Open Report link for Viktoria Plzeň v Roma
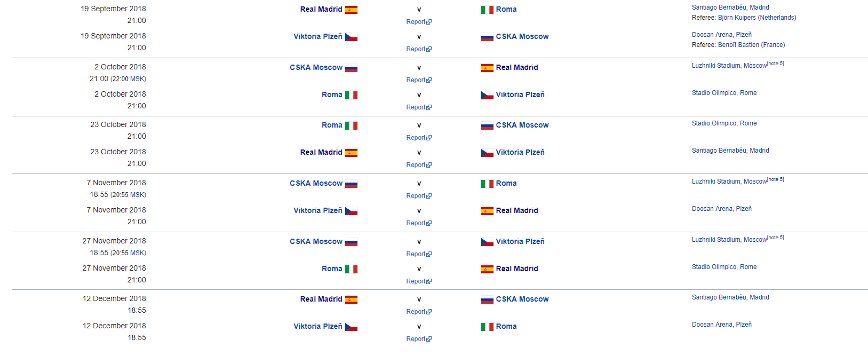868x355 pixels. (416, 339)
